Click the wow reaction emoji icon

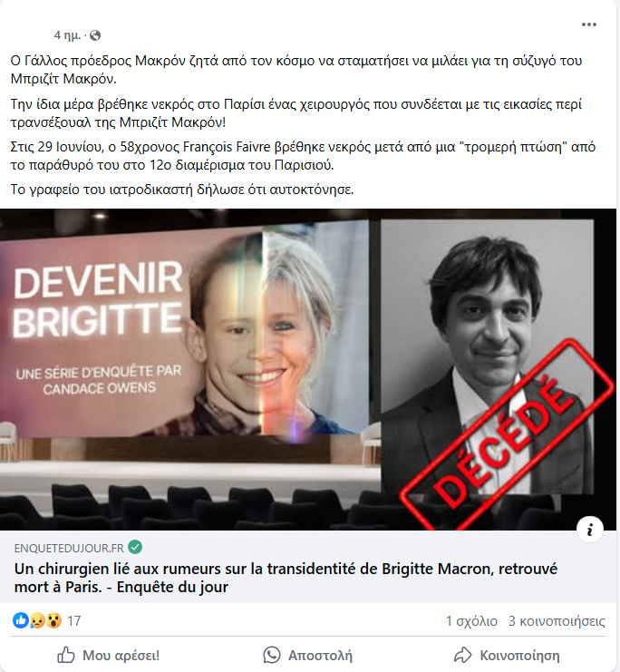(53, 620)
